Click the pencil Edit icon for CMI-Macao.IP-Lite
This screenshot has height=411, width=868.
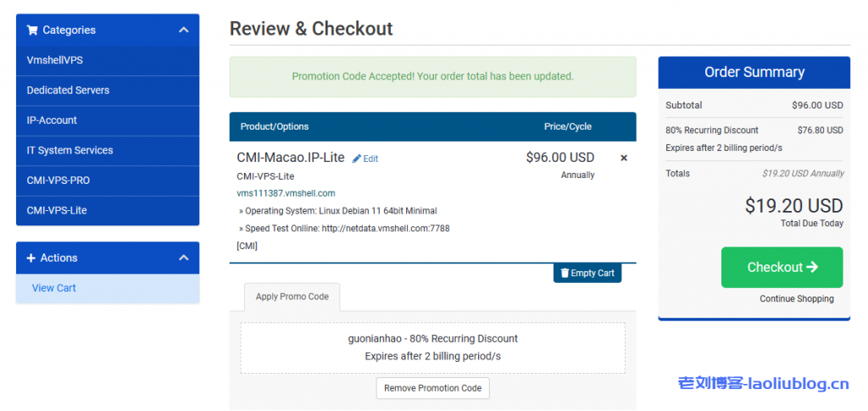point(357,158)
